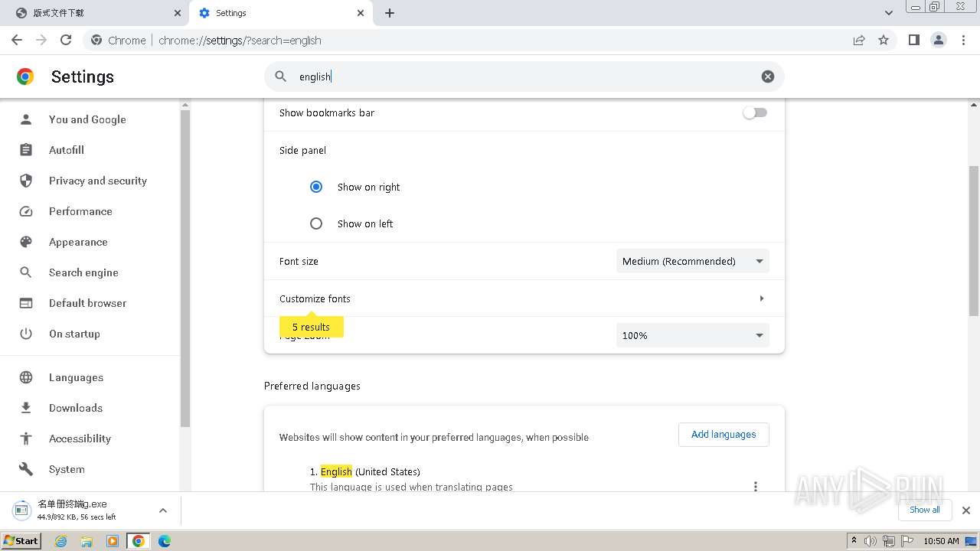Viewport: 980px width, 551px height.
Task: Select the Show on right radio button
Action: click(316, 187)
